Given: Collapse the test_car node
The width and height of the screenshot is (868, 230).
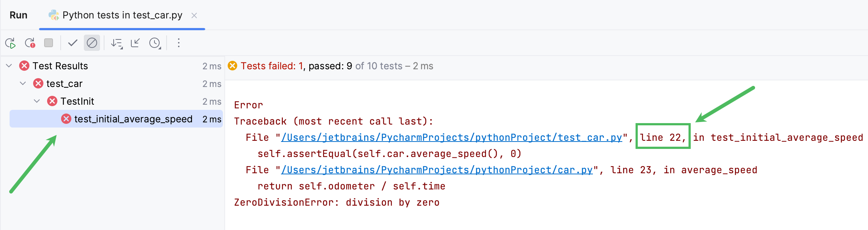Looking at the screenshot, I should tap(22, 83).
